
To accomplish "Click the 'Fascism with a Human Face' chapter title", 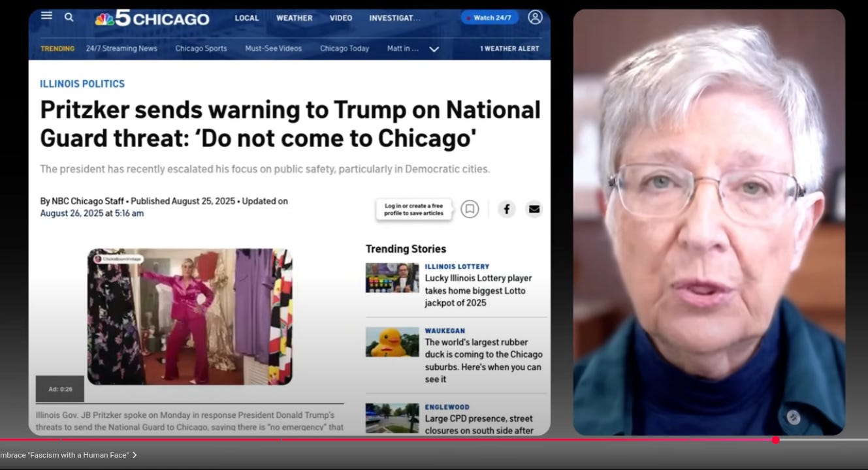I will click(x=64, y=455).
